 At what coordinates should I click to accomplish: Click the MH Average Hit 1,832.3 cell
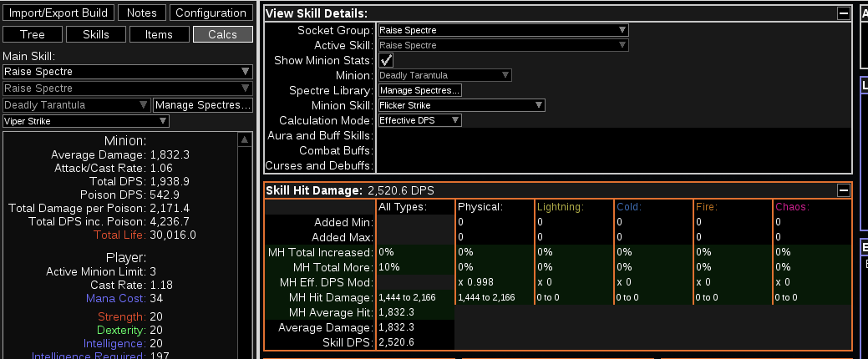point(415,312)
